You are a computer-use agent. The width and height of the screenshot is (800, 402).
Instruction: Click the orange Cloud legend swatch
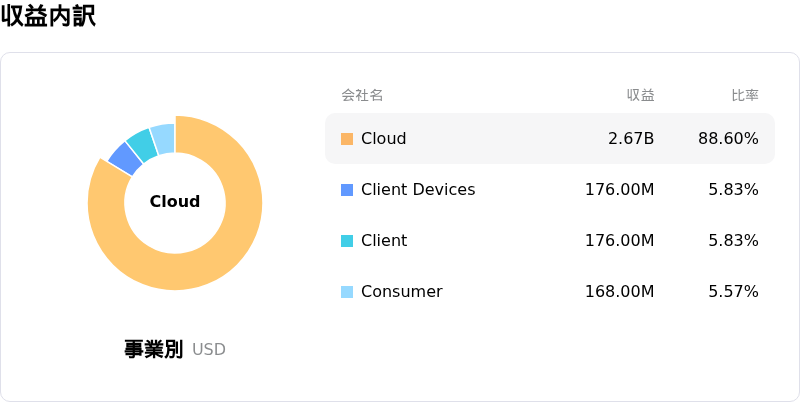coord(347,139)
